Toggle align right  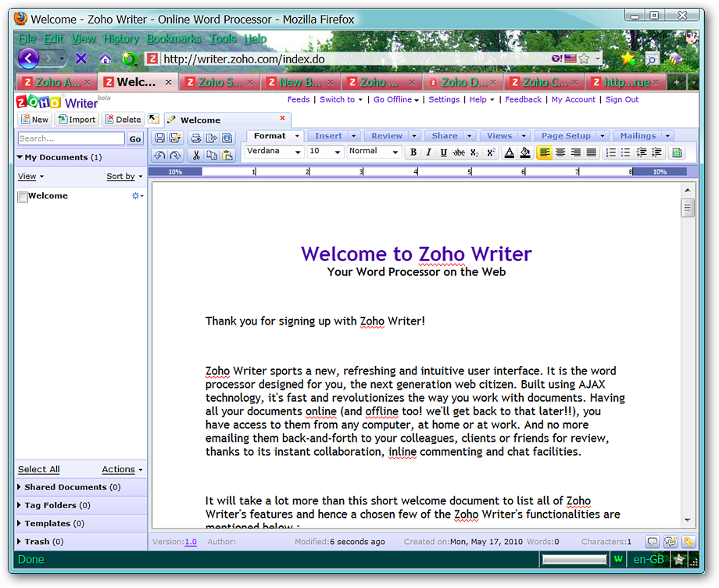click(x=575, y=152)
